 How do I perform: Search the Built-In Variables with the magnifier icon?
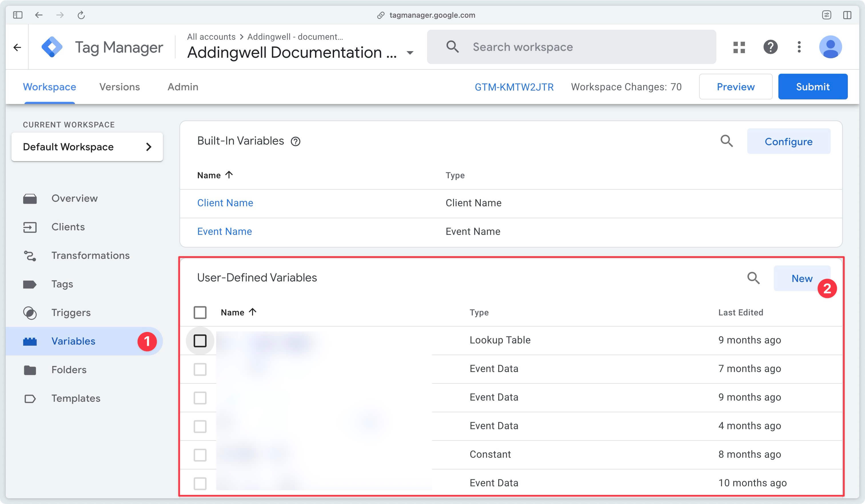coord(727,141)
